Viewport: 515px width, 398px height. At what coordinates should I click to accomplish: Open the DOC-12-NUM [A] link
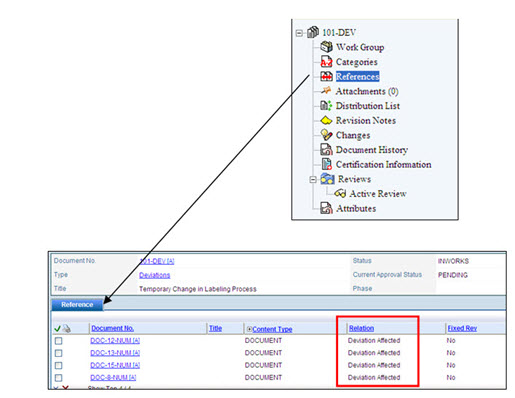tap(115, 341)
